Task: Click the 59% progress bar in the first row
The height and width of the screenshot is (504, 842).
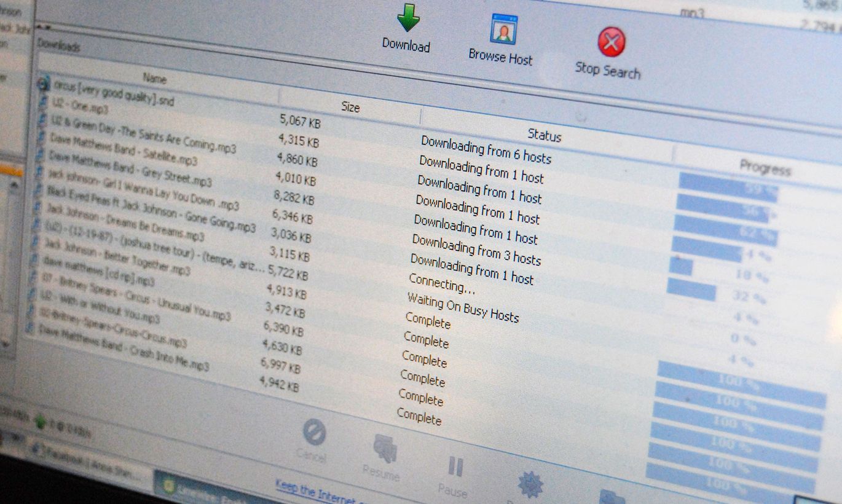Action: click(x=729, y=187)
